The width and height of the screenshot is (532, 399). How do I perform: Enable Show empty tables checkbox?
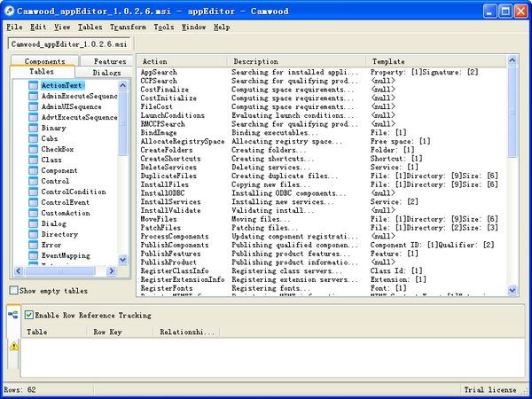point(13,291)
